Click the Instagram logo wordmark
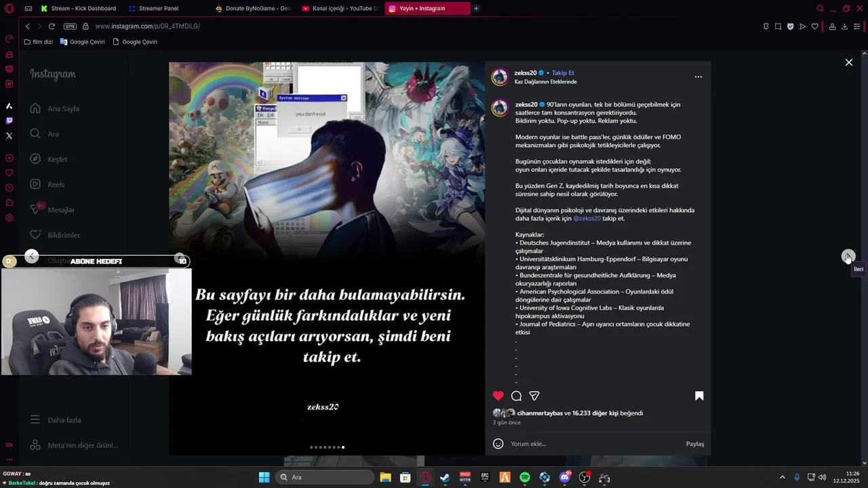The image size is (868, 488). point(53,75)
